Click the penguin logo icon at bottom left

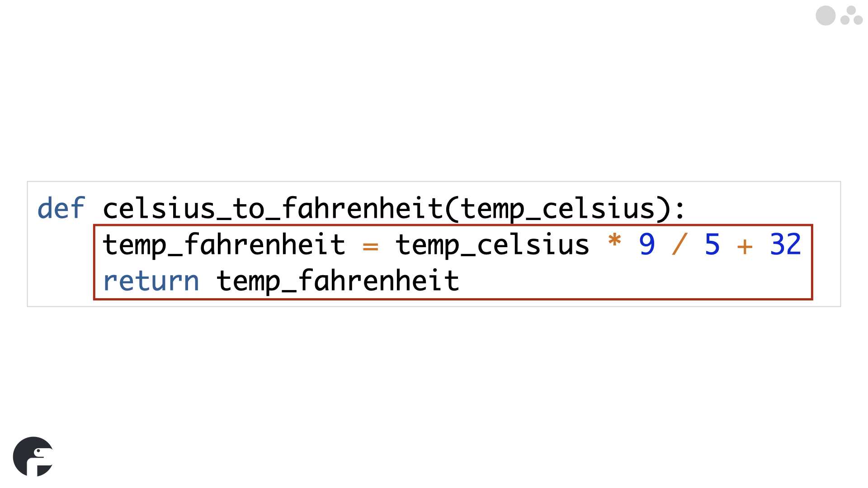tap(33, 456)
